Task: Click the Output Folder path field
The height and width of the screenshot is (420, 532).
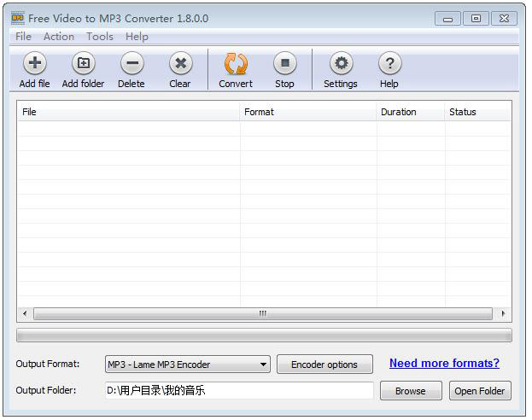Action: coord(239,391)
